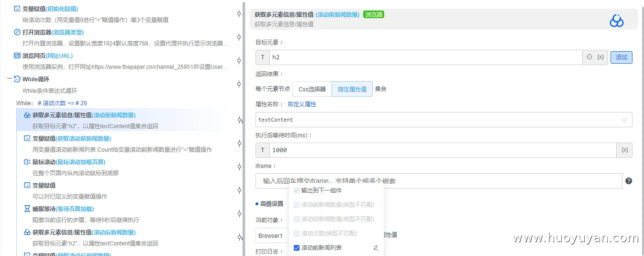Click the h2 target element input
Screen dimensions: 644x256
point(426,57)
